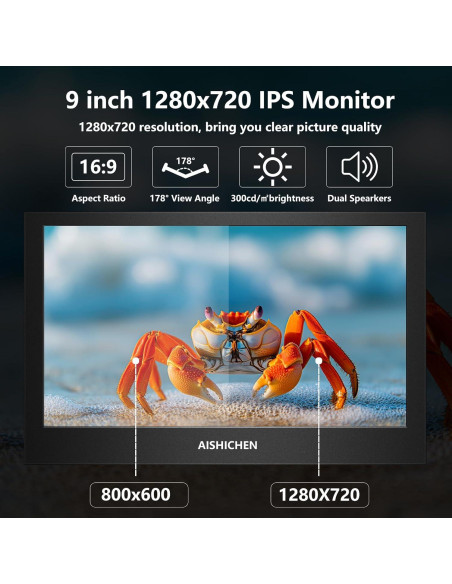
Task: Click the 'Dual Spearkers' caption
Action: pyautogui.click(x=359, y=198)
